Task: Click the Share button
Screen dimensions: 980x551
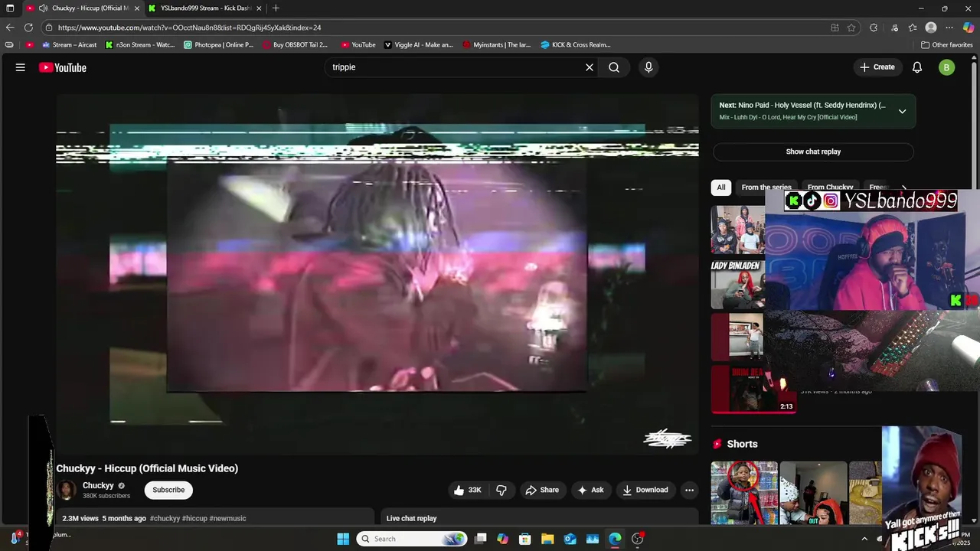Action: pos(542,490)
